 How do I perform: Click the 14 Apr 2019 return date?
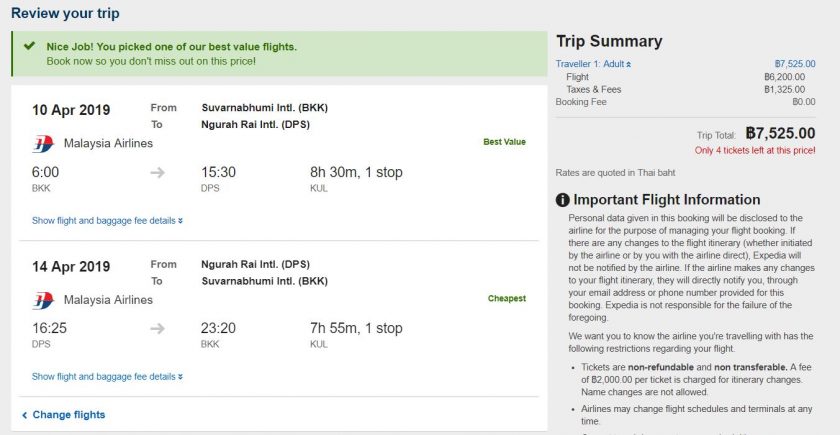(71, 267)
